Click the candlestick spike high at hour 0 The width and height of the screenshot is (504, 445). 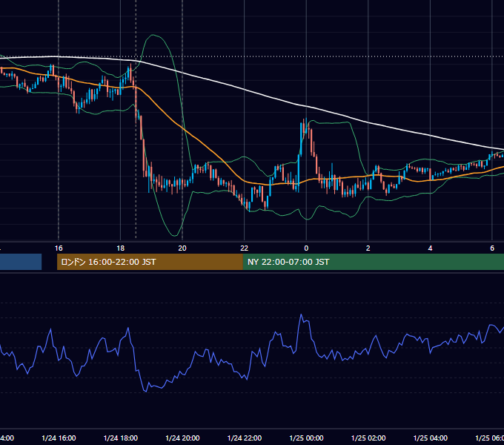pos(305,119)
